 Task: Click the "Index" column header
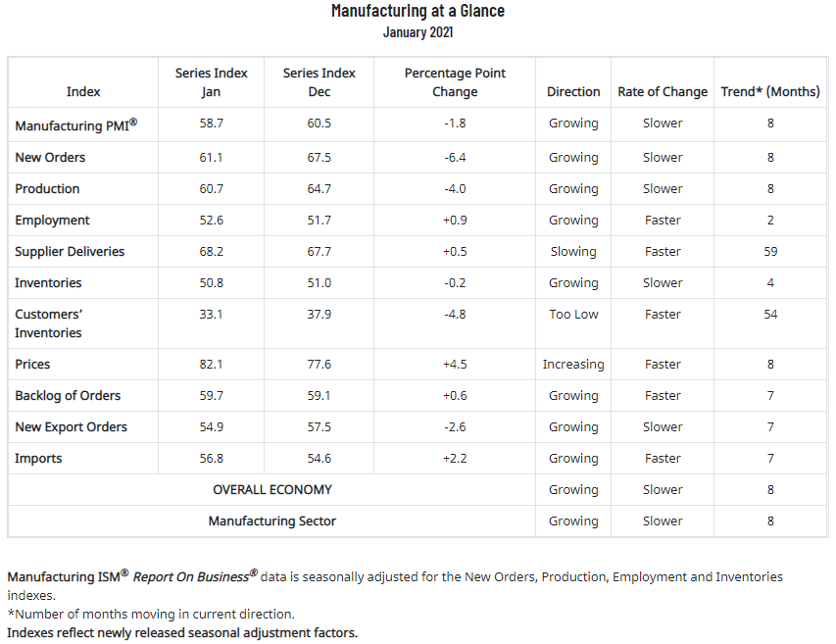click(x=83, y=91)
